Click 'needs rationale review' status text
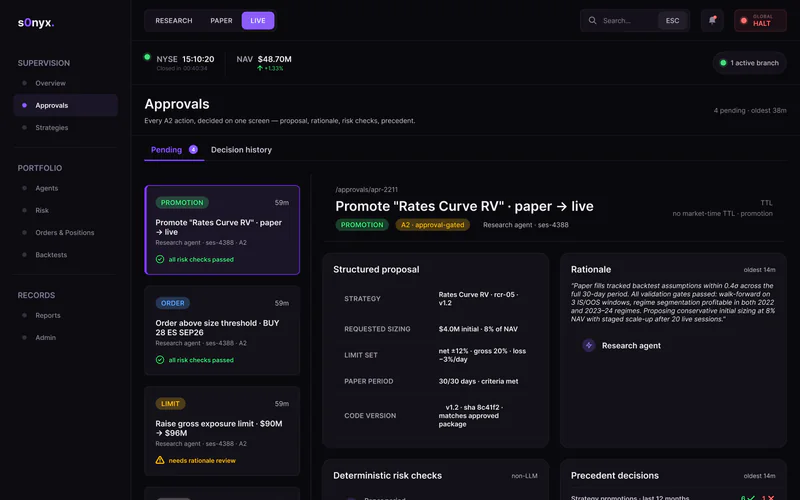The width and height of the screenshot is (800, 500). [202, 460]
